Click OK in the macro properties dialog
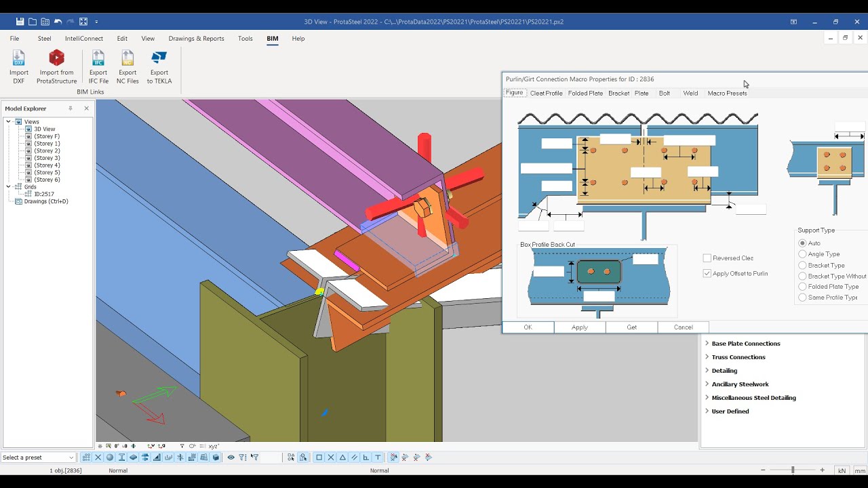Image resolution: width=868 pixels, height=488 pixels. pos(528,327)
